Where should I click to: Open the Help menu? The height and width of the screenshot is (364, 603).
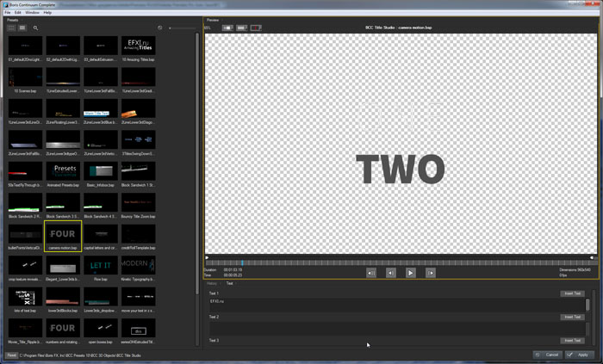(47, 13)
